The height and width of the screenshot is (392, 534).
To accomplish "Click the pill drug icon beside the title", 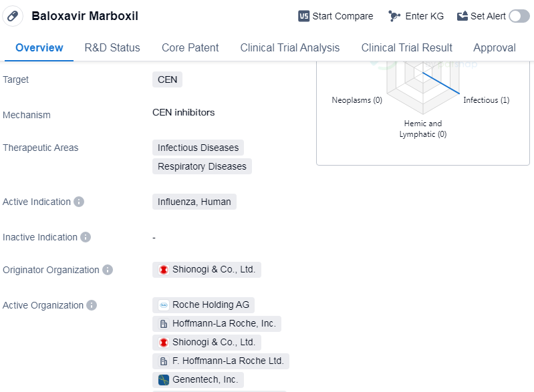I will click(13, 16).
